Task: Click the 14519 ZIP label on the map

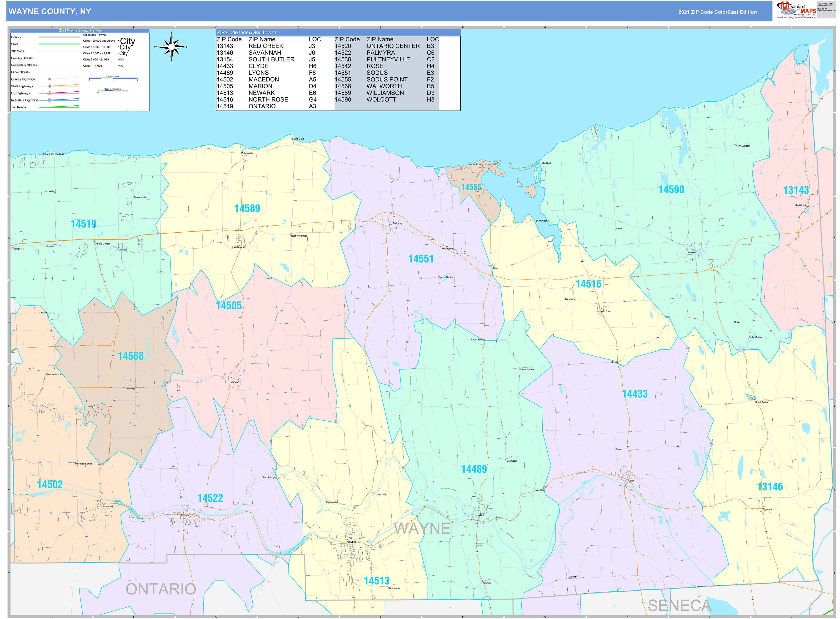Action: 84,224
